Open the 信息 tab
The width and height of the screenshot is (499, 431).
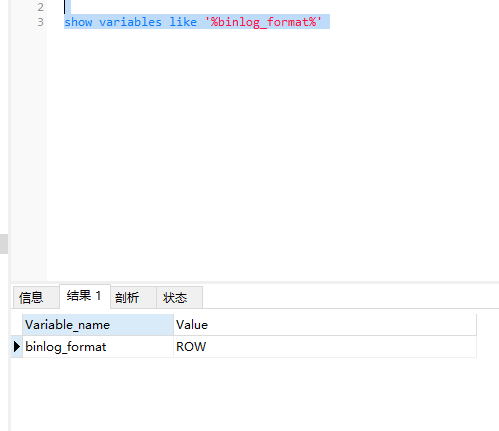[x=36, y=297]
